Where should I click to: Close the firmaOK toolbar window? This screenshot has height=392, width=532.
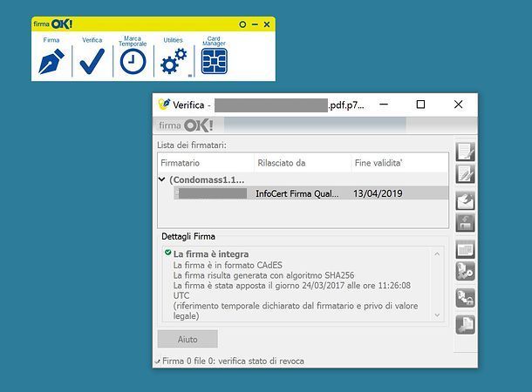click(x=267, y=24)
